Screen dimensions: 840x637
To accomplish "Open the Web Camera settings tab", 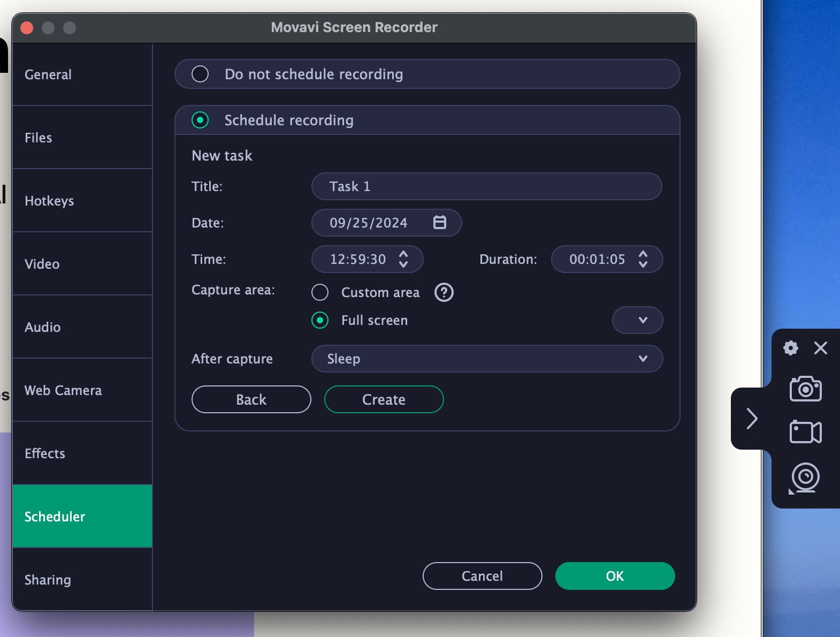I will (82, 390).
